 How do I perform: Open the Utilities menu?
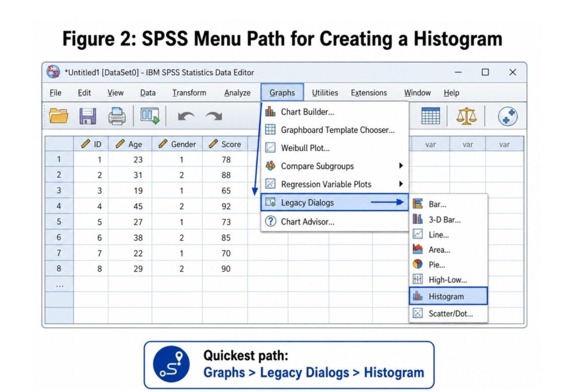tap(325, 92)
